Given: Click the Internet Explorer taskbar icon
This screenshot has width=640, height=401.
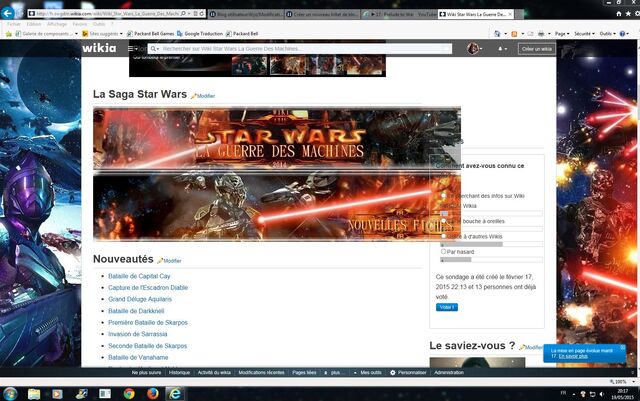Looking at the screenshot, I should coord(176,394).
